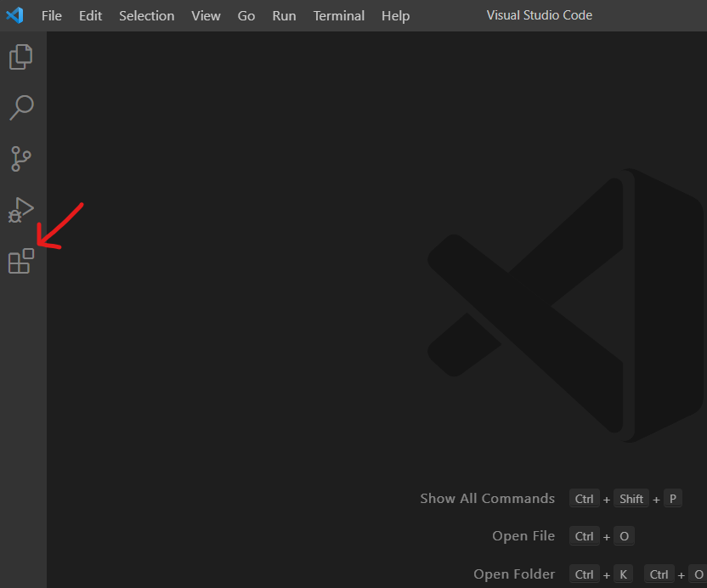Open the File menu
The image size is (707, 588).
click(x=51, y=15)
